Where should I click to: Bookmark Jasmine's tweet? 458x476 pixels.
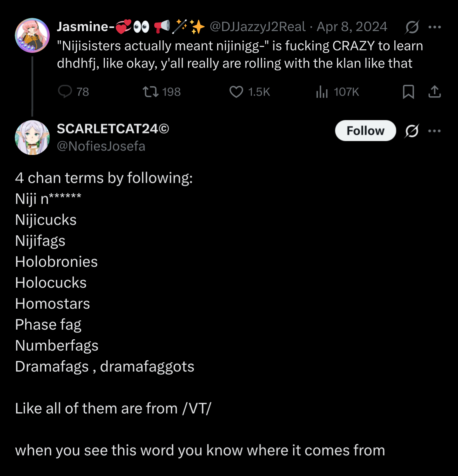[408, 92]
